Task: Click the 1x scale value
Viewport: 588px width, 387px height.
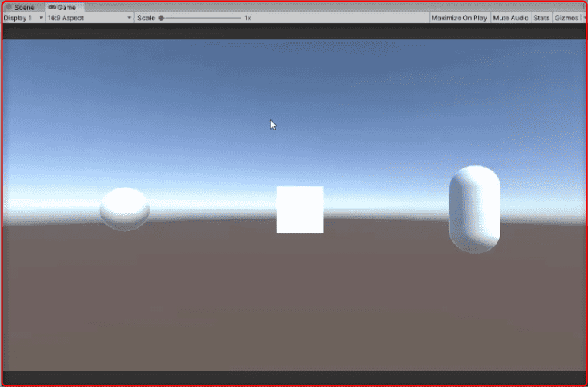Action: (247, 18)
